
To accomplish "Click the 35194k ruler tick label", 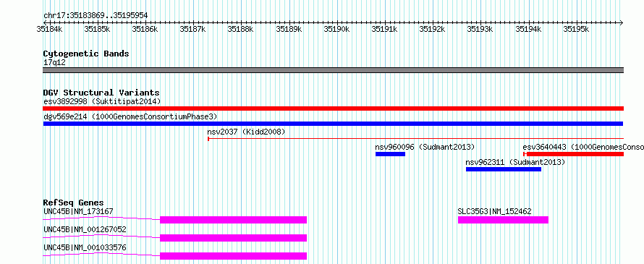I will pyautogui.click(x=528, y=29).
